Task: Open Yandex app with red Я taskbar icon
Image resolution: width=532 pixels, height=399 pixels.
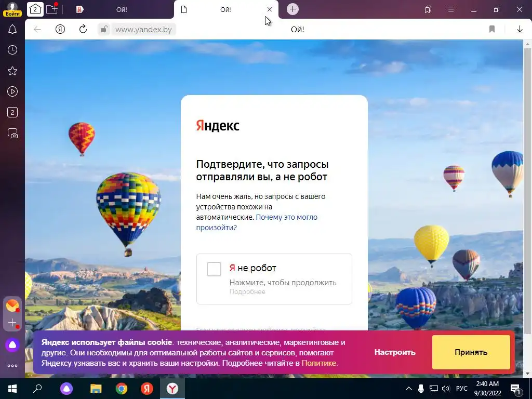Action: point(147,389)
